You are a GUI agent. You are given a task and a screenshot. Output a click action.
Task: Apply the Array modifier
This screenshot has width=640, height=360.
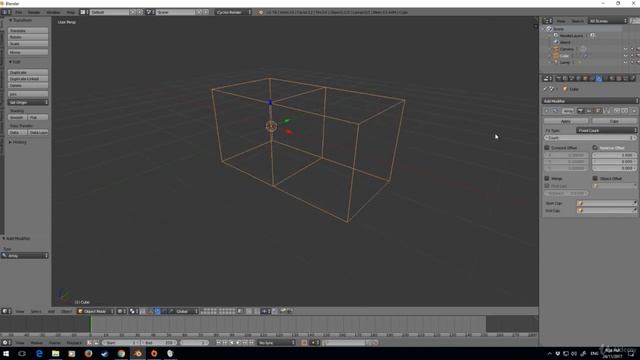(566, 121)
